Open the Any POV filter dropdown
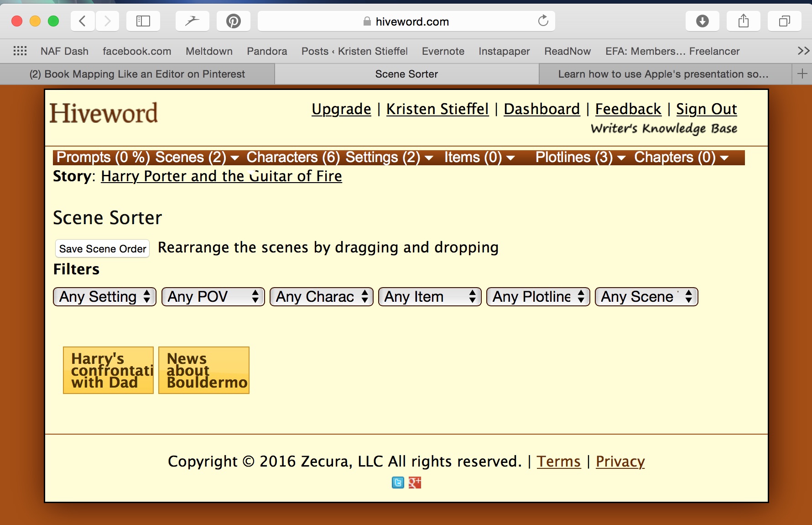The height and width of the screenshot is (525, 812). [213, 297]
